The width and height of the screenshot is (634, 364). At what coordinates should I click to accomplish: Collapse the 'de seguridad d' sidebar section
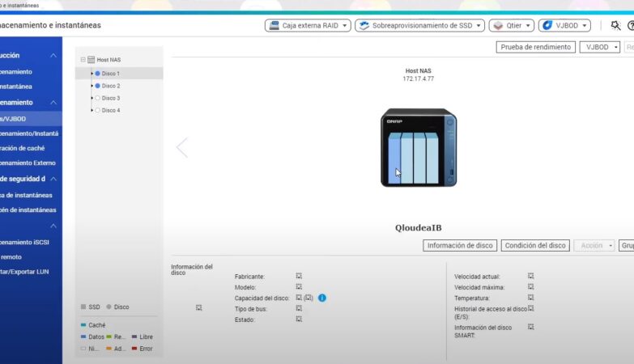point(53,179)
